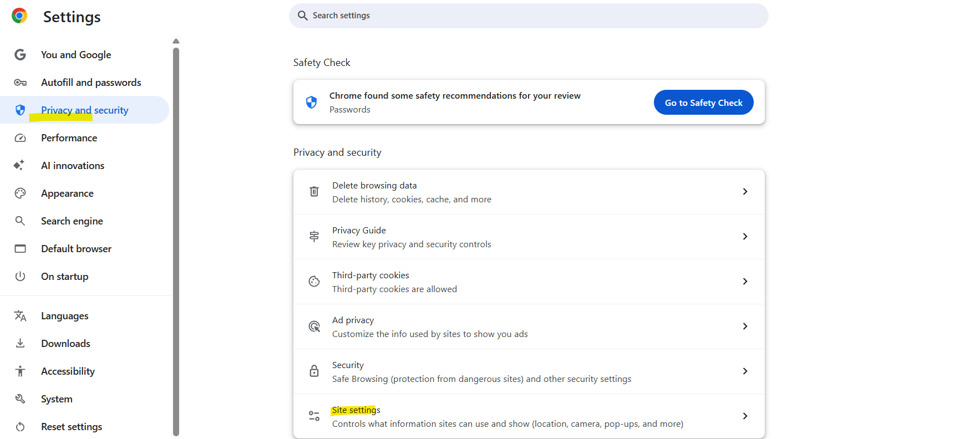
Task: Click the Downloads arrow icon
Action: coord(20,343)
